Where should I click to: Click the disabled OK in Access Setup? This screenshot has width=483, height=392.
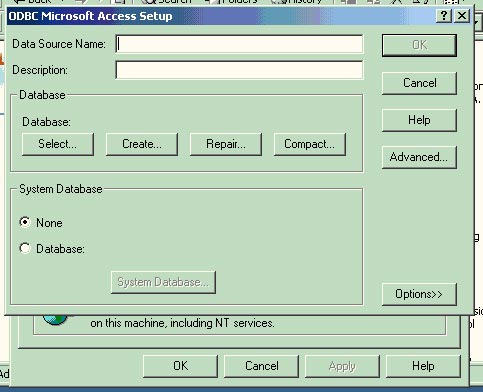tap(419, 45)
